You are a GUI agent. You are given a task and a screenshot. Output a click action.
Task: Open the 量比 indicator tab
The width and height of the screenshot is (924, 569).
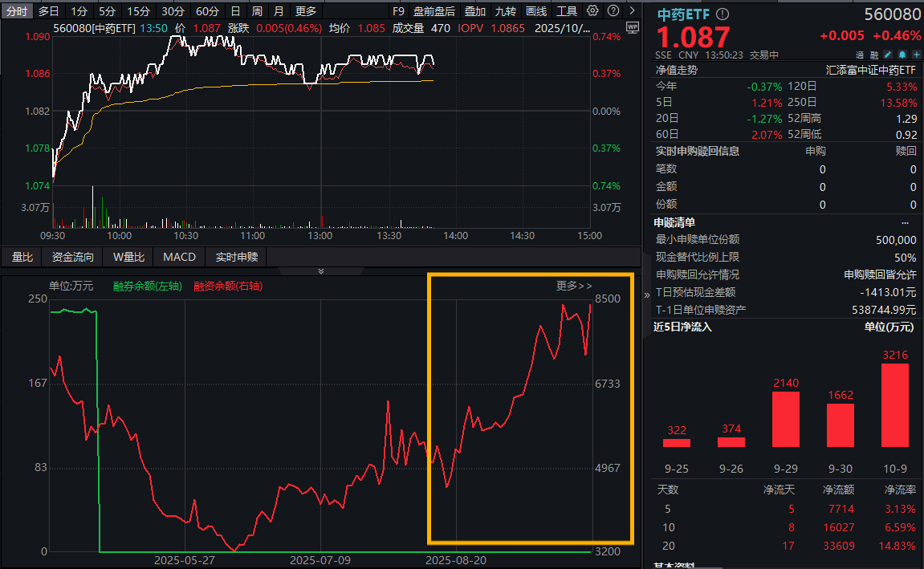22,257
